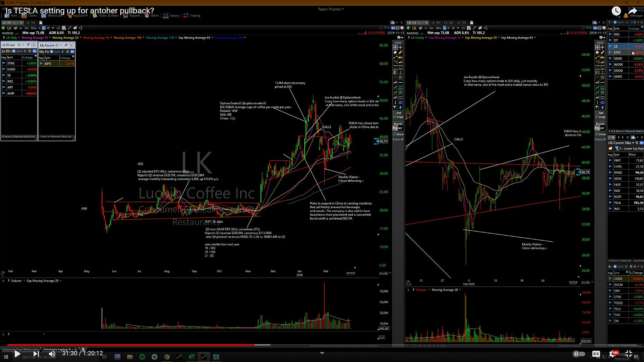Select KPTI in My Favorit watchlist
644x362 pixels.
pos(57,64)
